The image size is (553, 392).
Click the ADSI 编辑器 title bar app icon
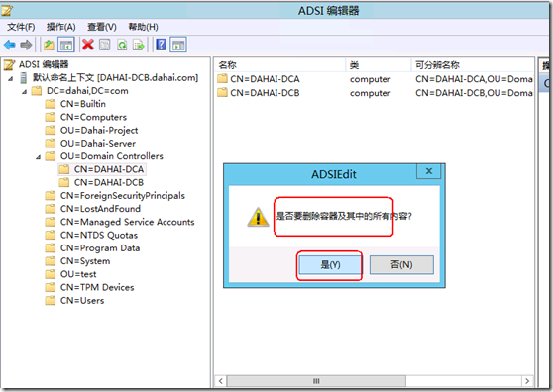[x=7, y=10]
